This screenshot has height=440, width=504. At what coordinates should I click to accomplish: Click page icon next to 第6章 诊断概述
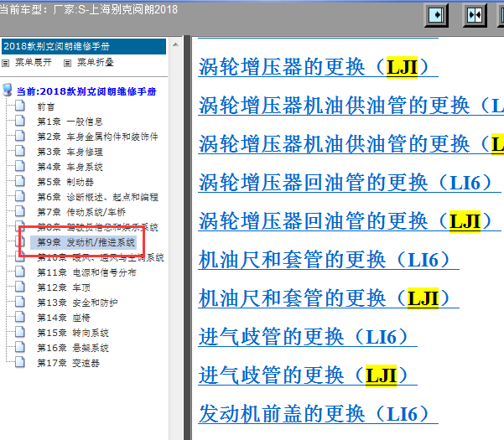click(x=20, y=196)
